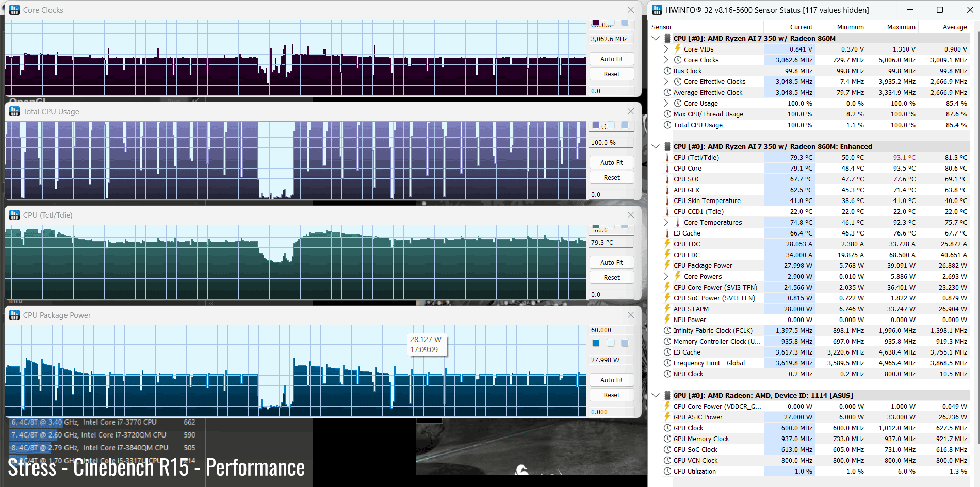Click the Average column header
The height and width of the screenshot is (487, 980).
(944, 27)
